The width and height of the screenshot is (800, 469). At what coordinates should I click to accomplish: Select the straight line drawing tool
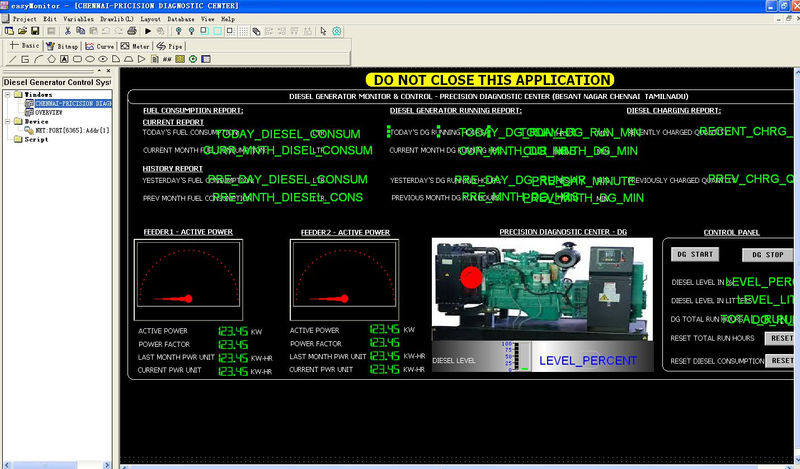(x=13, y=59)
